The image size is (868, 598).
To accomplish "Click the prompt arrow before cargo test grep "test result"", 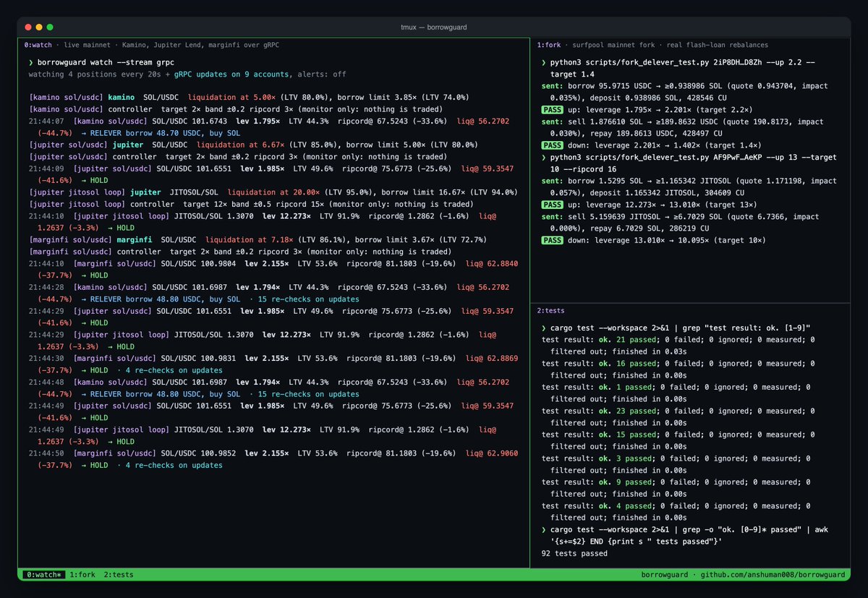I will click(x=544, y=328).
